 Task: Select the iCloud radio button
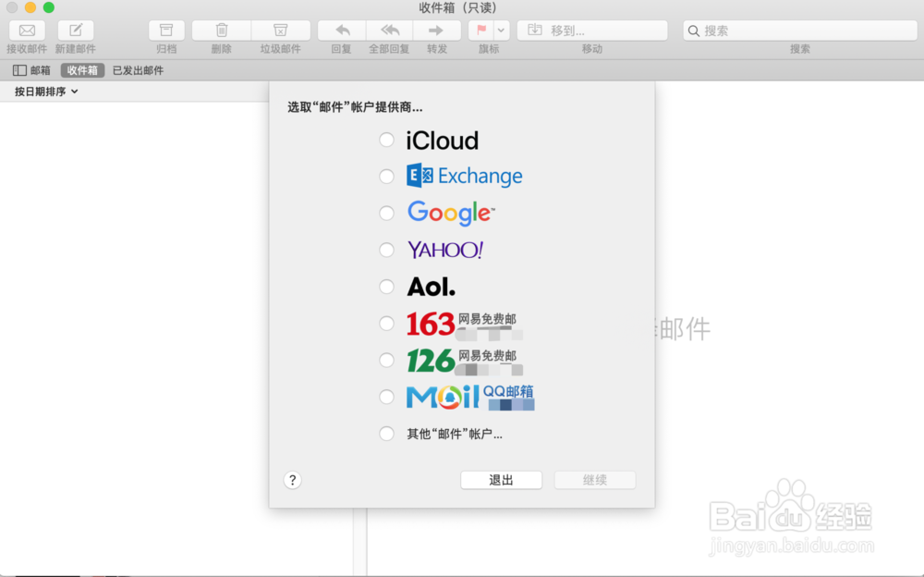coord(386,140)
